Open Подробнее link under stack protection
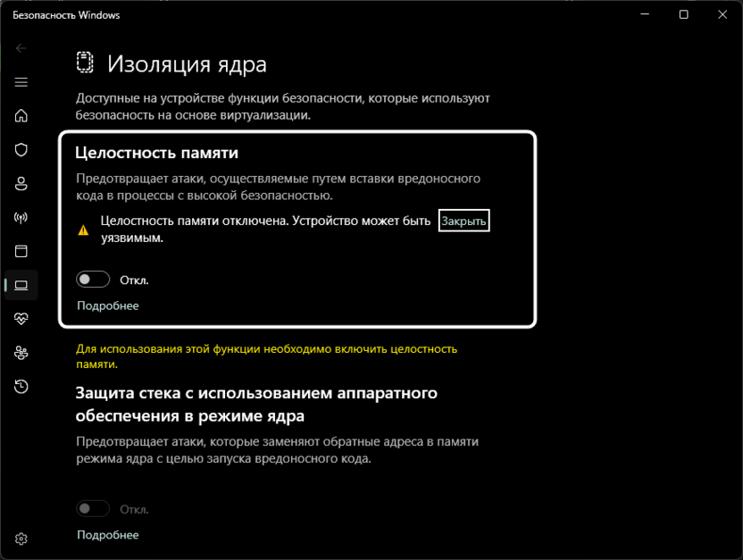The height and width of the screenshot is (560, 743). click(108, 535)
